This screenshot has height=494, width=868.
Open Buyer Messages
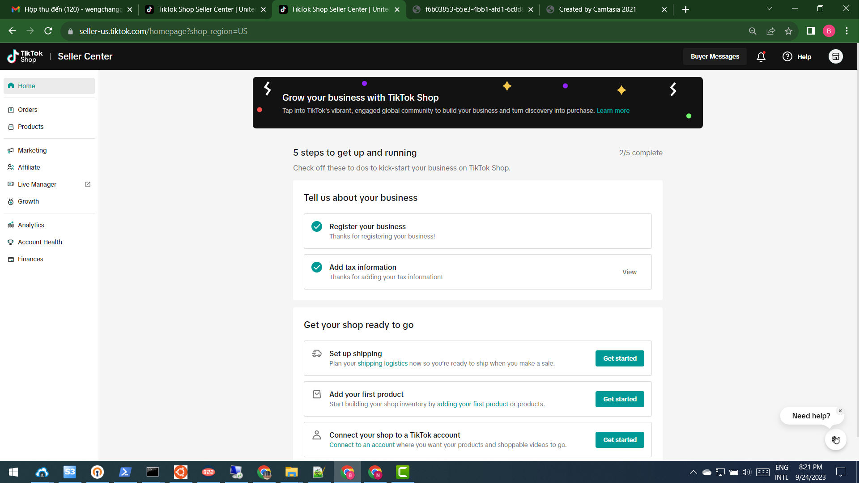(x=715, y=56)
